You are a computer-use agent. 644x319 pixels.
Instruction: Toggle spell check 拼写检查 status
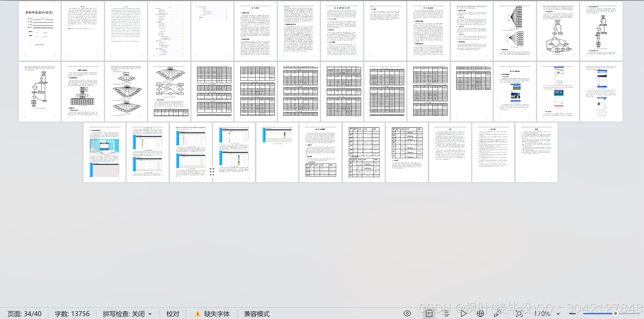click(x=124, y=314)
